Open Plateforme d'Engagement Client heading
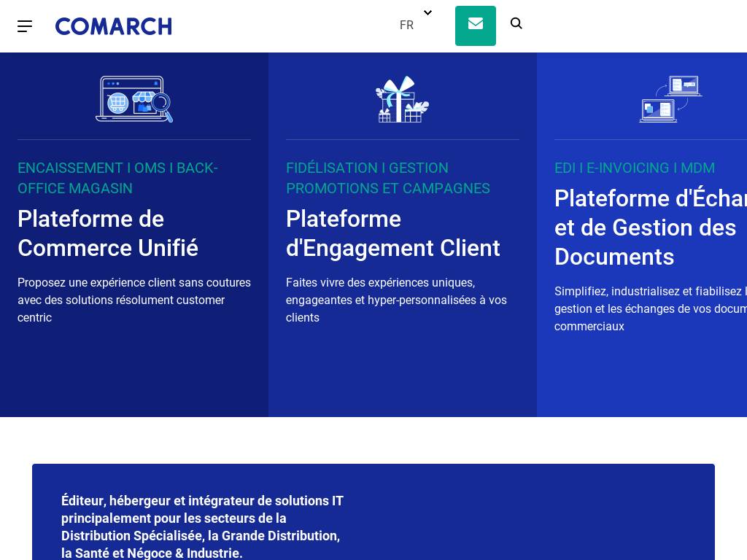 (392, 233)
